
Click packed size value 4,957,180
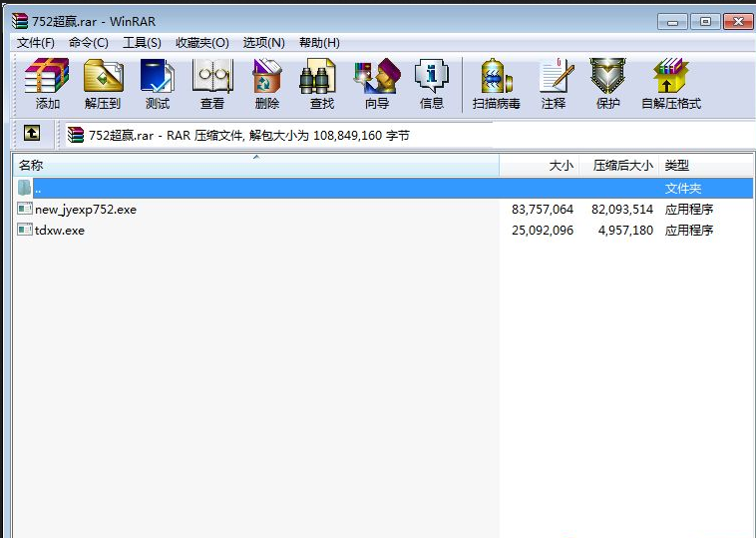pos(625,231)
